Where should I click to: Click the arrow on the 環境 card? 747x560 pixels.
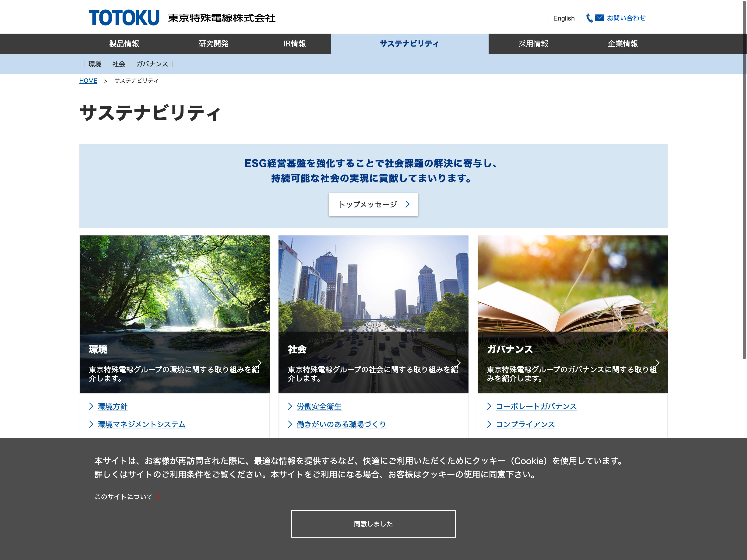pos(259,363)
